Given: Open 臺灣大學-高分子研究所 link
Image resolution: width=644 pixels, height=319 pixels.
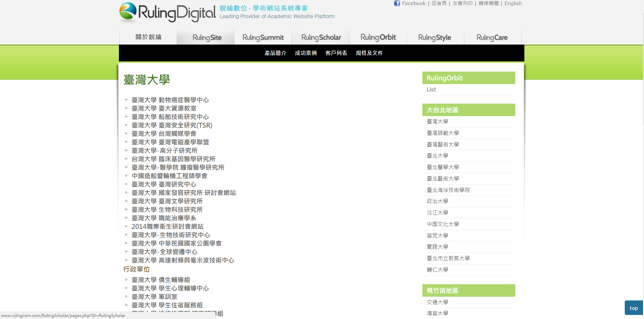Looking at the screenshot, I should click(165, 151).
